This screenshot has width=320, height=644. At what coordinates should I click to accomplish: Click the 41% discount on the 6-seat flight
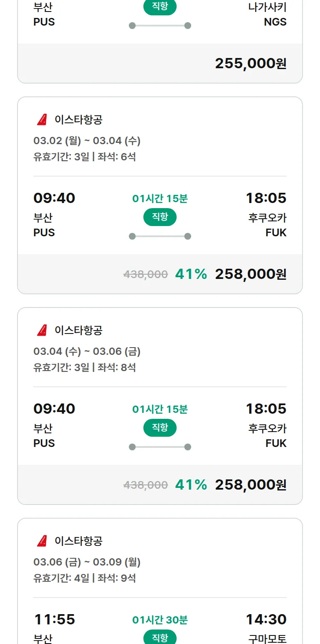pyautogui.click(x=191, y=274)
